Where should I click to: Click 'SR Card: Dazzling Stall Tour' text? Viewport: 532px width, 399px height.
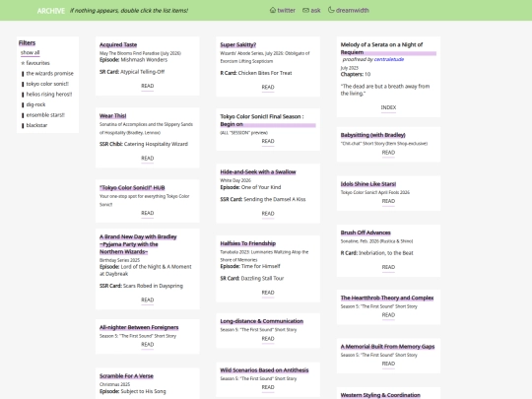click(x=252, y=278)
